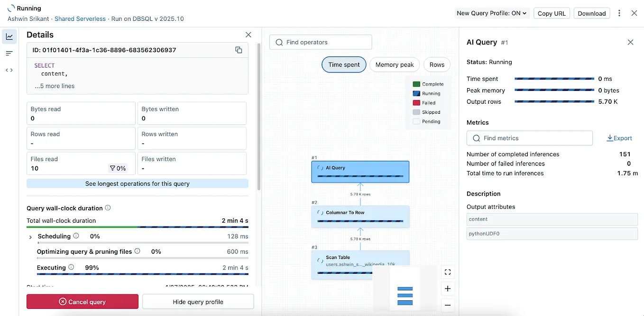Select the AI Query node in graph
Image resolution: width=644 pixels, height=316 pixels.
(360, 172)
